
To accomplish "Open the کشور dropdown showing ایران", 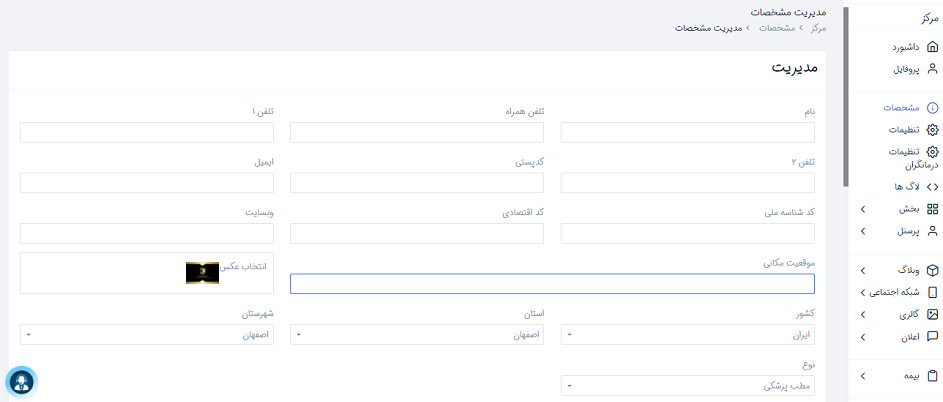I will pyautogui.click(x=687, y=335).
